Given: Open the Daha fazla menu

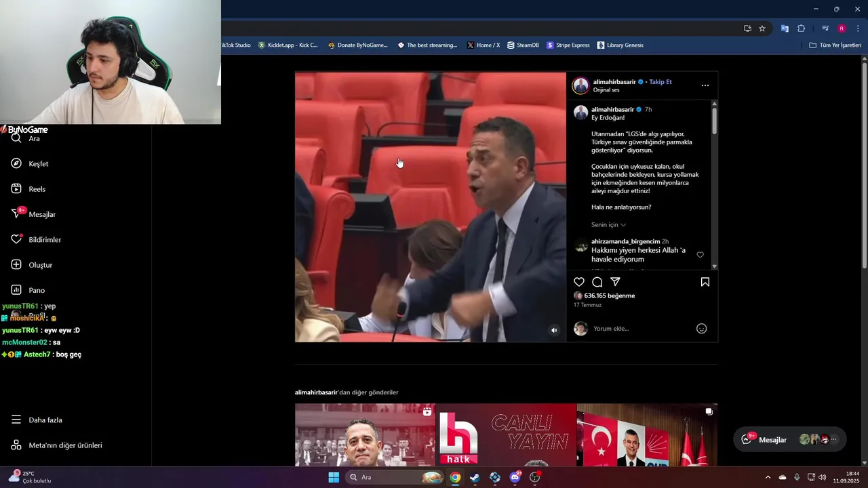Looking at the screenshot, I should [37, 420].
